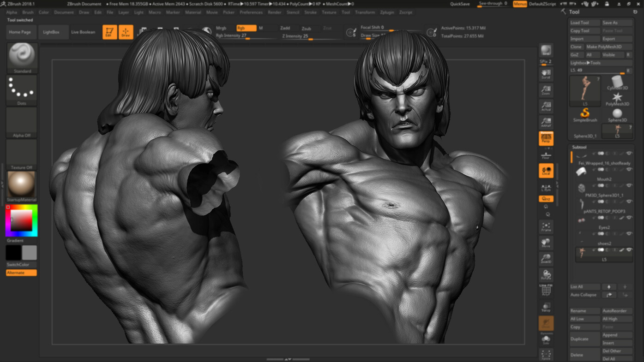The width and height of the screenshot is (644, 362).
Task: Click Load Tool button
Action: tap(585, 23)
